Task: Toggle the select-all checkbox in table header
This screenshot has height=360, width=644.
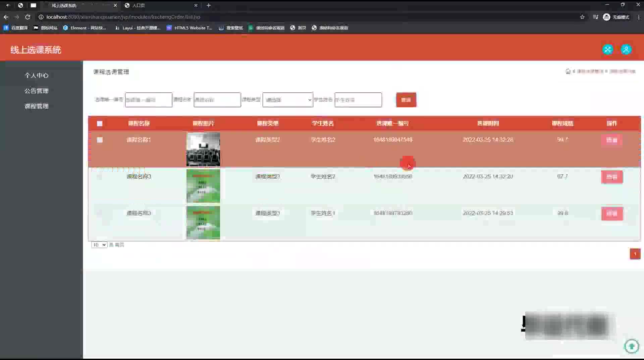Action: [100, 124]
